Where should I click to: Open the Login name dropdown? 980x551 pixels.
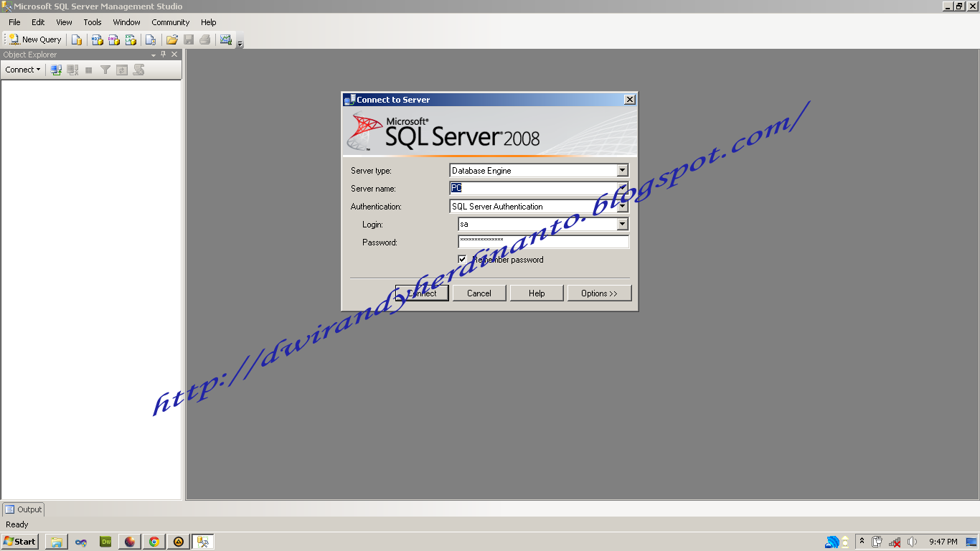point(623,224)
